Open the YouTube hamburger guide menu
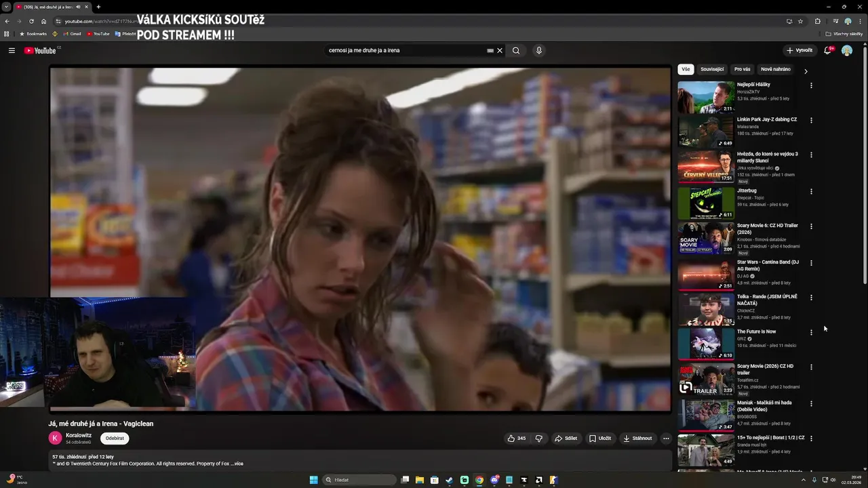Viewport: 868px width, 488px height. pos(12,50)
